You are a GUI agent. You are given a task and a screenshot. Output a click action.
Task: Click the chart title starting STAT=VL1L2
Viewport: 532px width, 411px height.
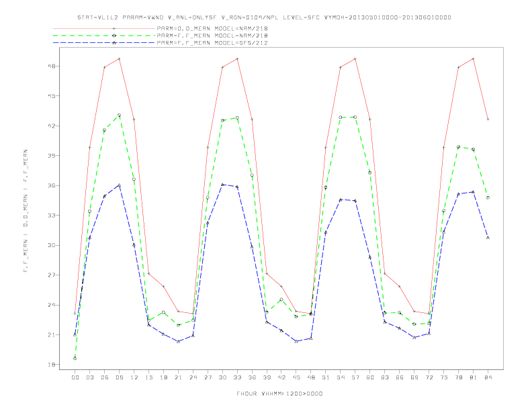click(264, 17)
